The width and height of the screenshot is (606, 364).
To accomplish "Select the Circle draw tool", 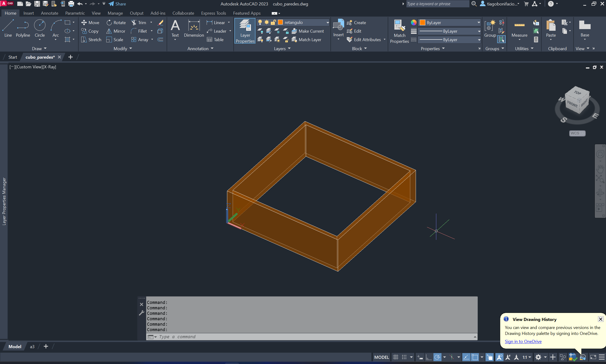I will click(x=40, y=26).
